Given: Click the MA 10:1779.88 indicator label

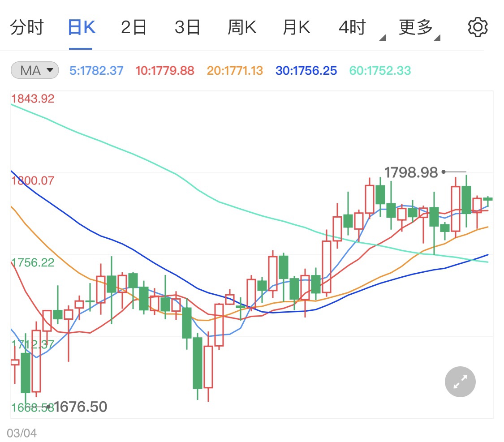Looking at the screenshot, I should [x=165, y=71].
